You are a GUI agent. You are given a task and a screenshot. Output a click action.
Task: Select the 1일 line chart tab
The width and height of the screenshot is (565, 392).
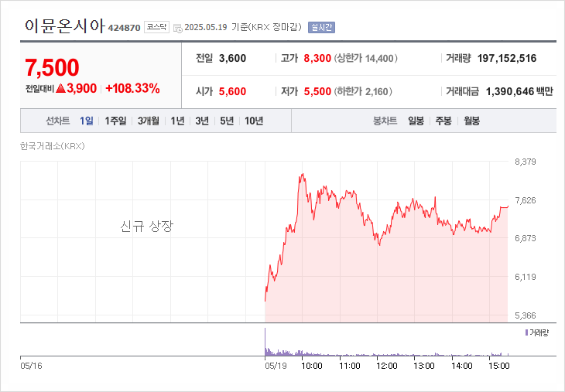[87, 121]
